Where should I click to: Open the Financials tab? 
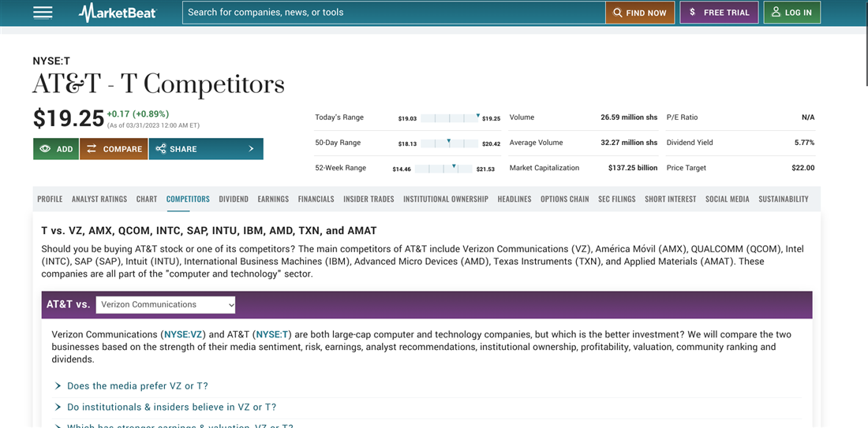coord(316,199)
